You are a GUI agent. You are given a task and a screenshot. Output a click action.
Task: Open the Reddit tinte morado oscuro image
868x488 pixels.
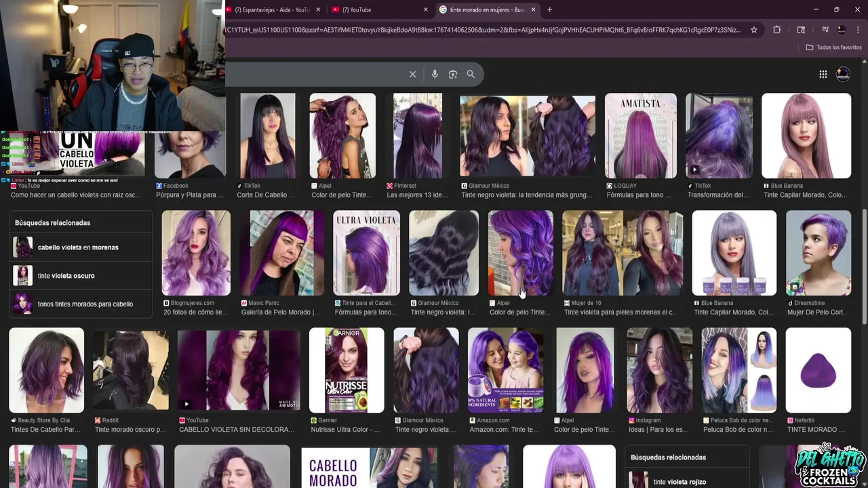coord(131,370)
